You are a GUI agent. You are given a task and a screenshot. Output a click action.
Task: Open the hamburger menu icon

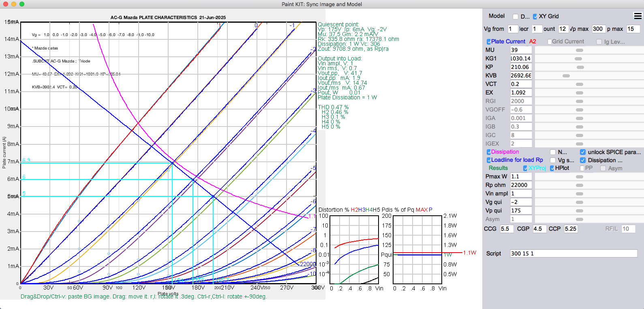638,16
